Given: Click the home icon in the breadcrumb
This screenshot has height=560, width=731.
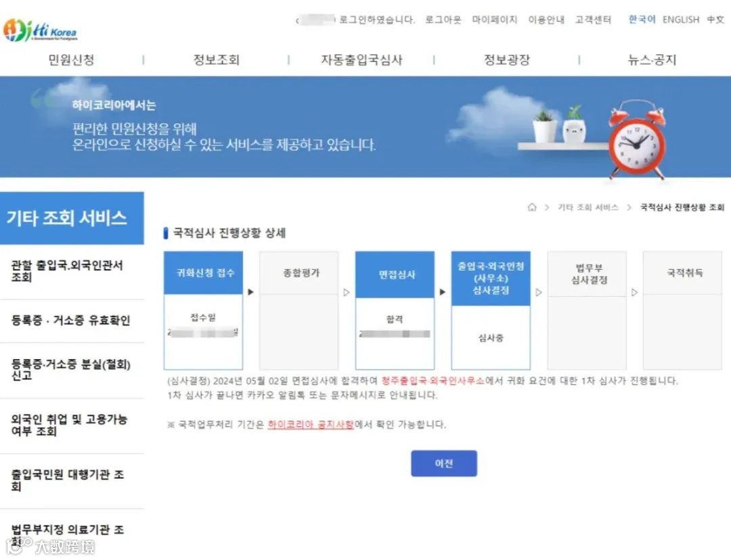Looking at the screenshot, I should point(532,208).
